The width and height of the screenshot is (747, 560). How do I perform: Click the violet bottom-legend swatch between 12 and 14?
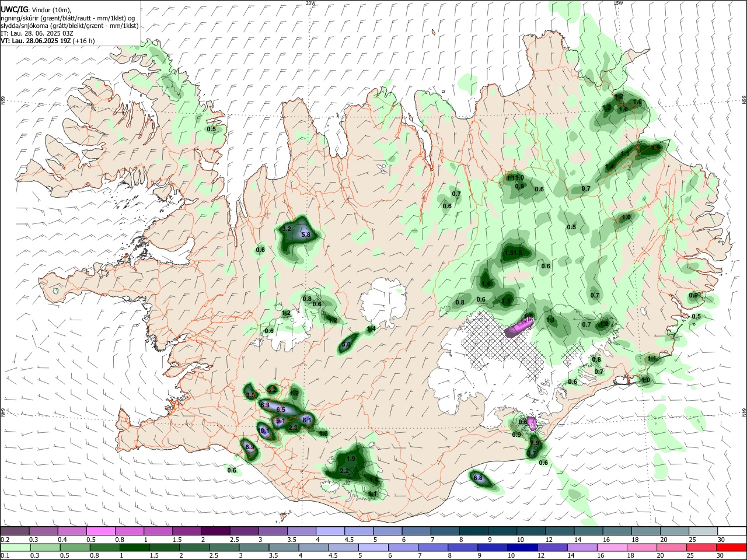point(552,547)
